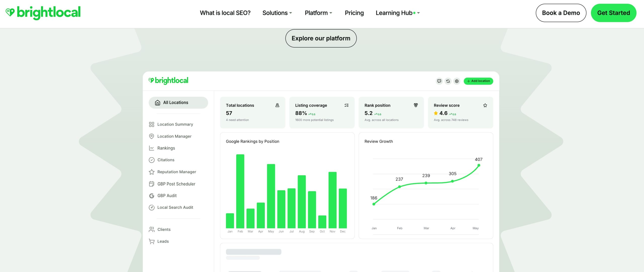Click the Clients people icon
The image size is (644, 272).
151,229
